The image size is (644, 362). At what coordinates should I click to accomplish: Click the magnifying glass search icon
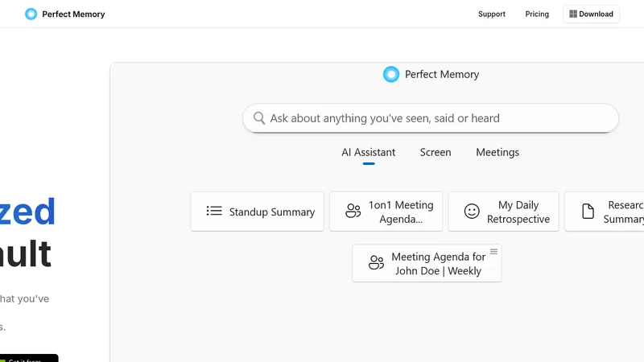tap(259, 118)
